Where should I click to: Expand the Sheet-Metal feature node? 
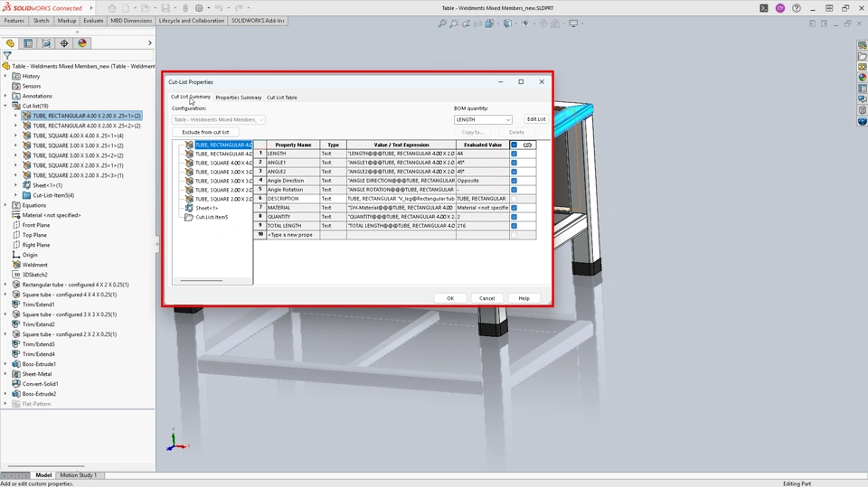click(5, 374)
